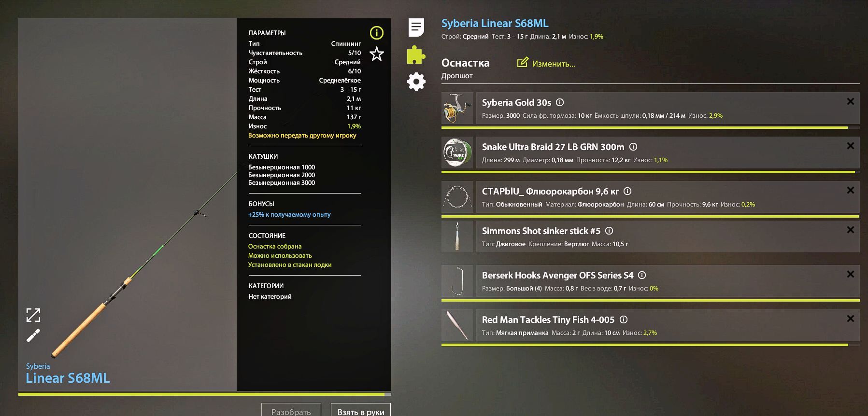Show info for Red Man Tiny Fish lure
This screenshot has width=868, height=416.
(x=624, y=319)
